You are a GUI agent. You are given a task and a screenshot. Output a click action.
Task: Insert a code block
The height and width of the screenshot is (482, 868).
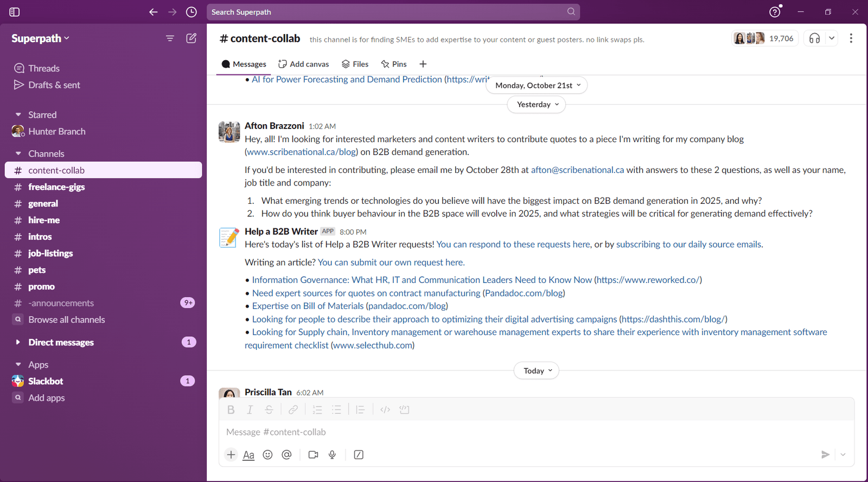pyautogui.click(x=404, y=410)
